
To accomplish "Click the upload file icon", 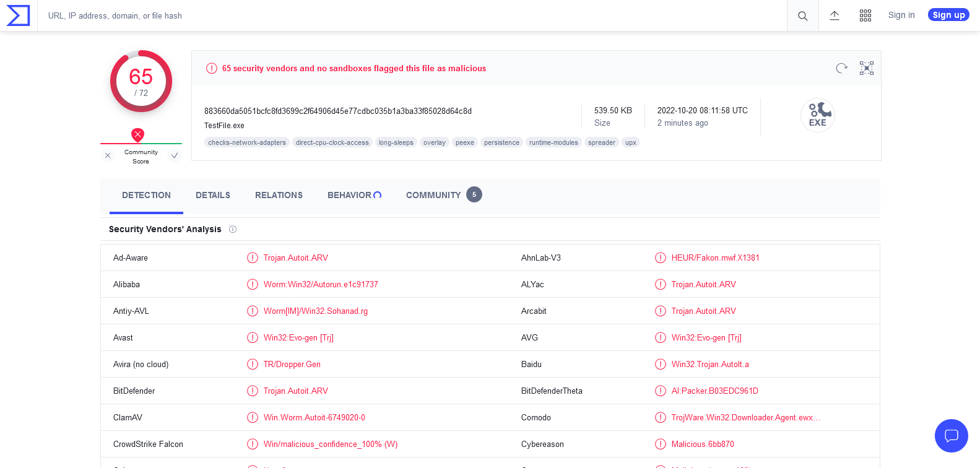I will tap(835, 15).
